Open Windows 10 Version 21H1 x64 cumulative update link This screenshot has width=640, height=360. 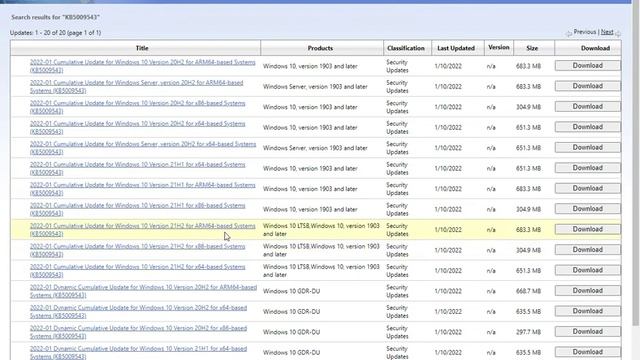coord(138,168)
